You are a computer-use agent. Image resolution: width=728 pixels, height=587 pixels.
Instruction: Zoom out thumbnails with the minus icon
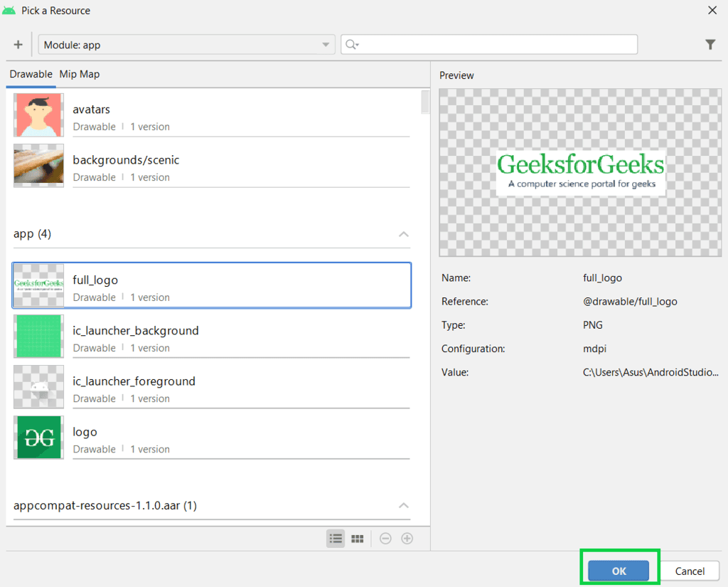point(385,539)
